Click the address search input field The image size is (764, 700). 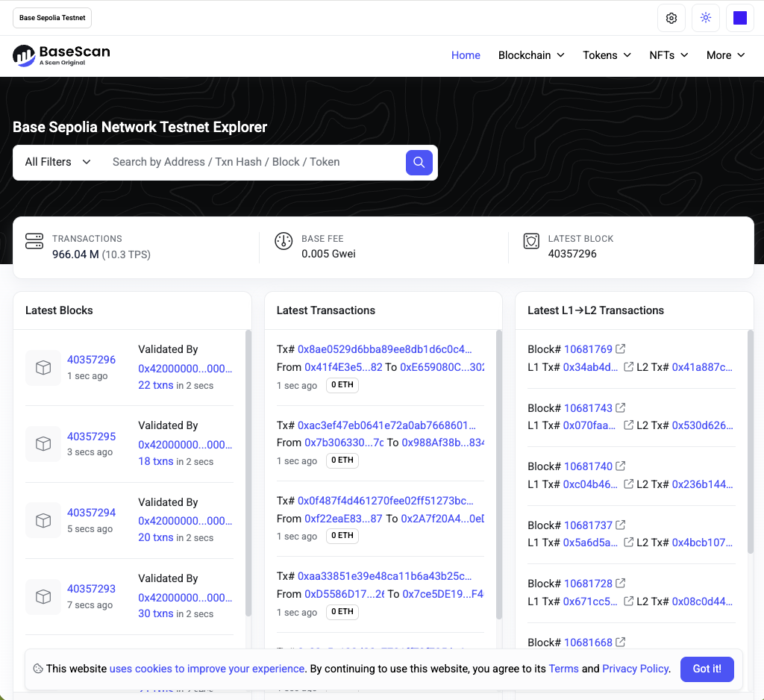[254, 162]
